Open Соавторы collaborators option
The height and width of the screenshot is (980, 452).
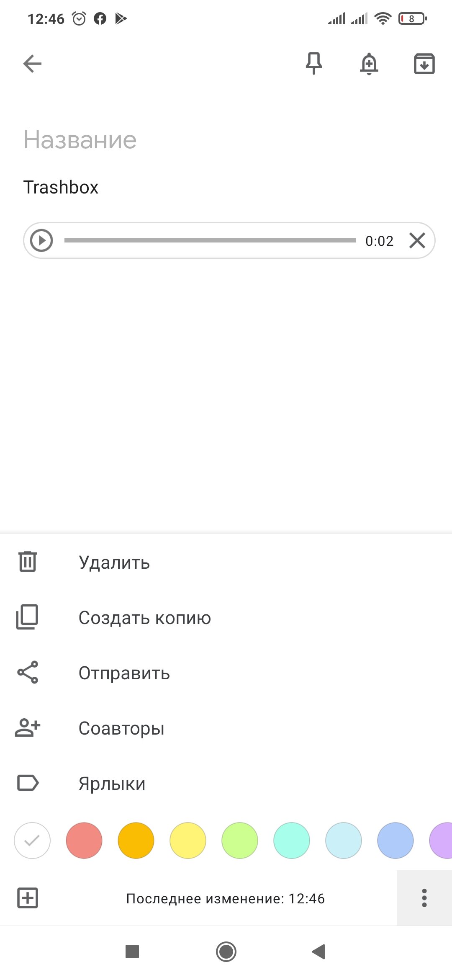point(226,728)
